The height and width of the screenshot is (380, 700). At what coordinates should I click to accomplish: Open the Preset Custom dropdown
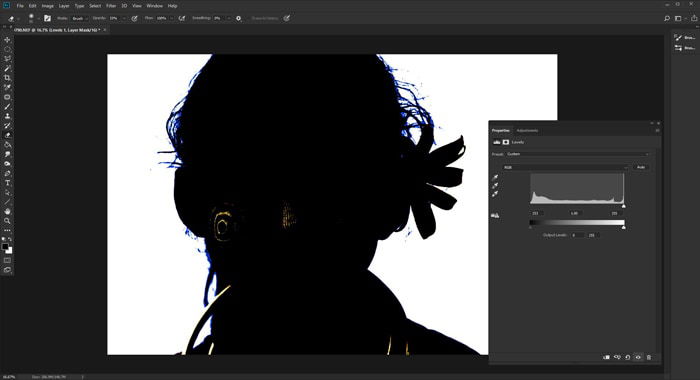(x=578, y=154)
